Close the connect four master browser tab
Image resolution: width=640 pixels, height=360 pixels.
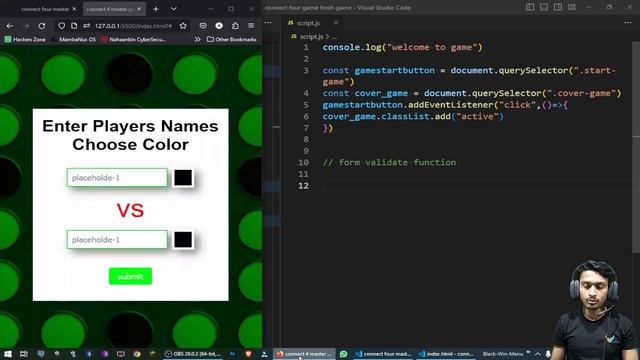(x=74, y=9)
